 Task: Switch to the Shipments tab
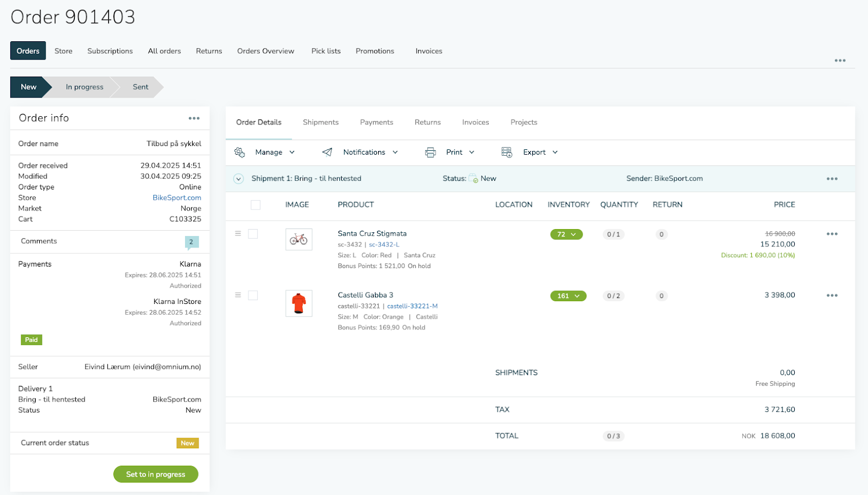(x=321, y=123)
